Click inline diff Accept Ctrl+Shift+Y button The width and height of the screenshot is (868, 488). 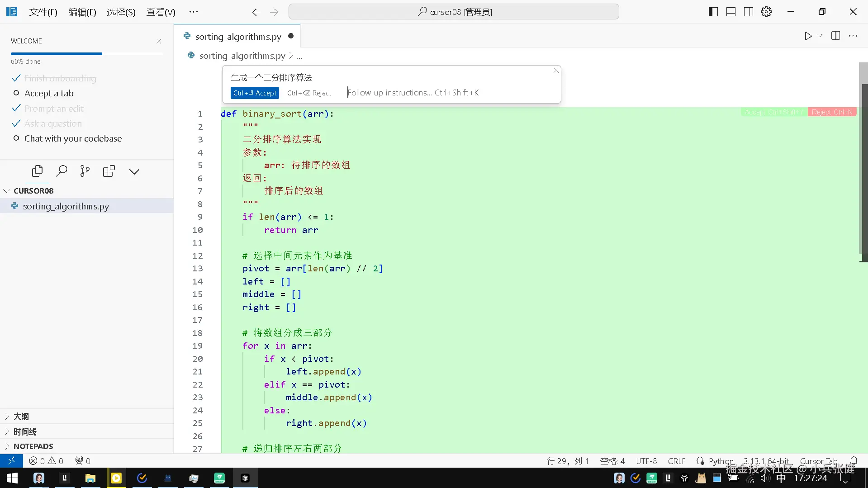(x=774, y=112)
